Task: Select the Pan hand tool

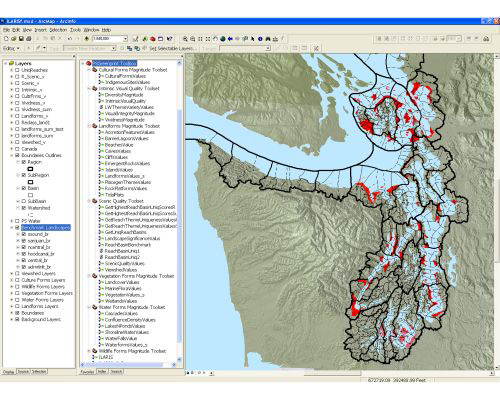Action: point(215,39)
